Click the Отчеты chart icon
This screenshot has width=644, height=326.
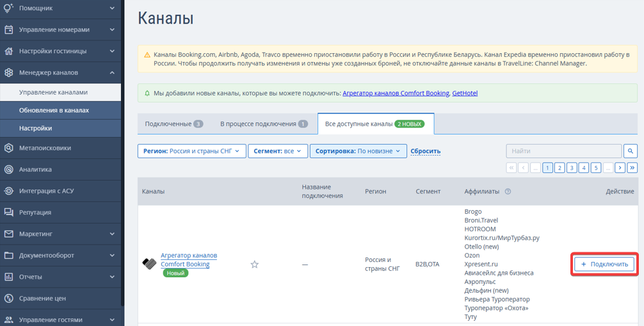(8, 277)
